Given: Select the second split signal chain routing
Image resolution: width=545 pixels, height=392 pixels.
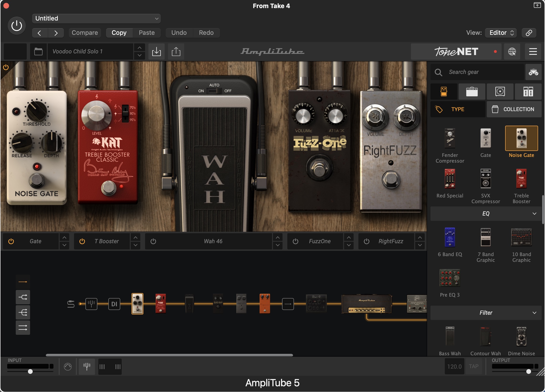Looking at the screenshot, I should pyautogui.click(x=23, y=297).
